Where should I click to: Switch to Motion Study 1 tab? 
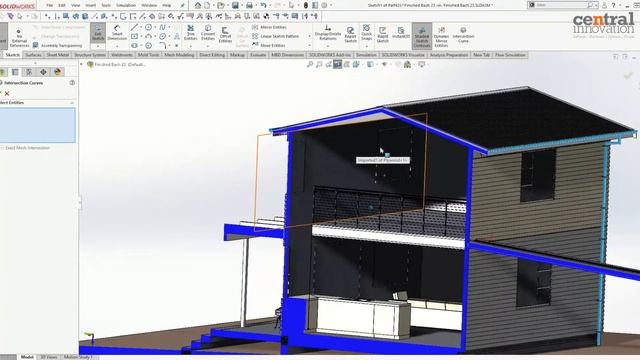coord(79,357)
